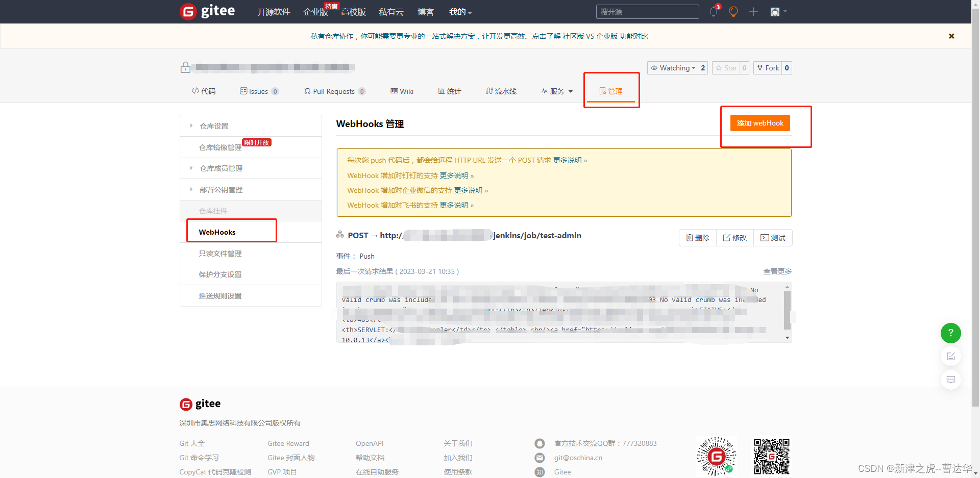Open the Watching dropdown button
This screenshot has height=478, width=980.
pos(673,68)
